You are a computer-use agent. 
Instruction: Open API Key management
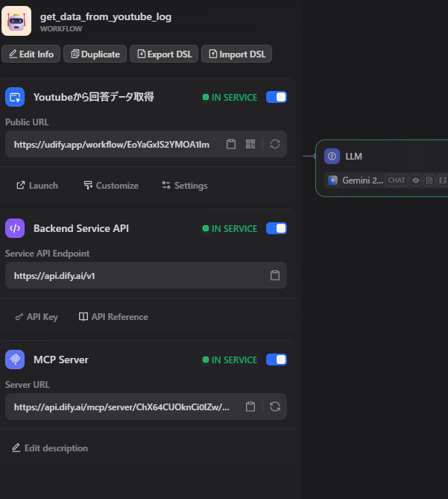tap(37, 317)
